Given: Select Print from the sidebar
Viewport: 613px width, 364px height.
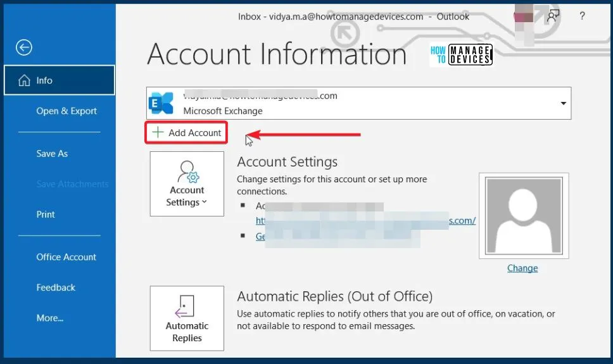Looking at the screenshot, I should pos(46,214).
